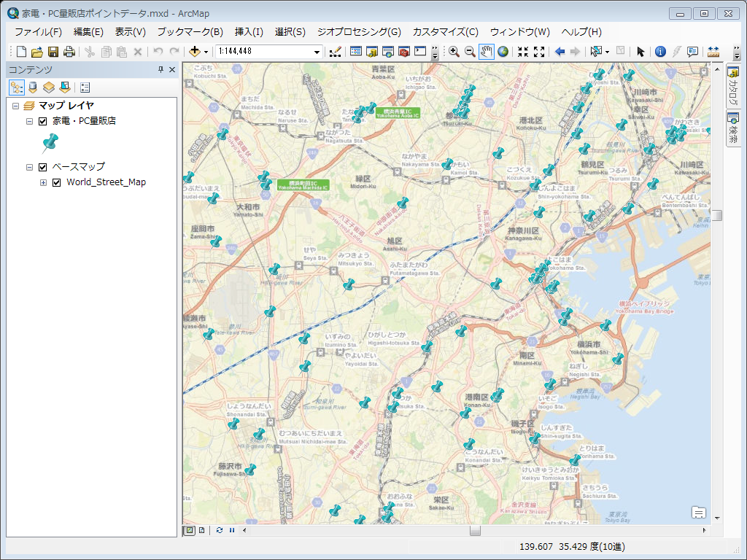747x560 pixels.
Task: Click the New map document icon
Action: pyautogui.click(x=21, y=52)
